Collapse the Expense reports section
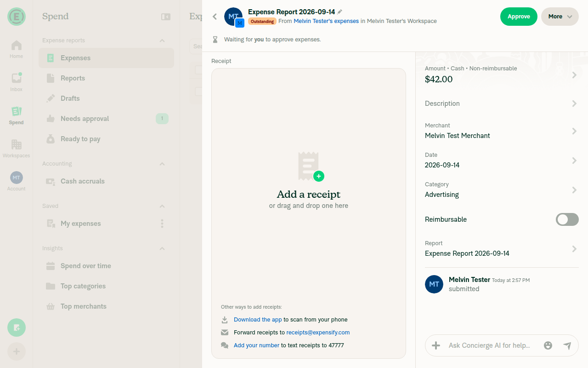Image resolution: width=588 pixels, height=368 pixels. 162,40
